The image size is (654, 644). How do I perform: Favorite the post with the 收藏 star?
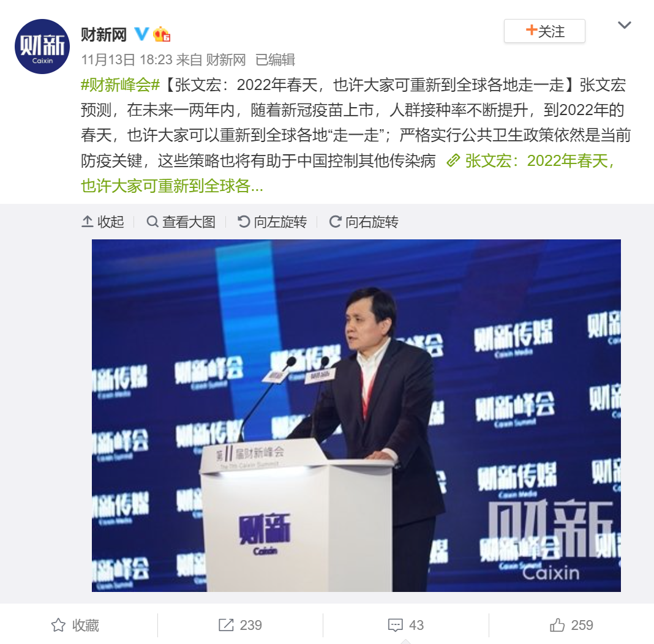(x=75, y=625)
